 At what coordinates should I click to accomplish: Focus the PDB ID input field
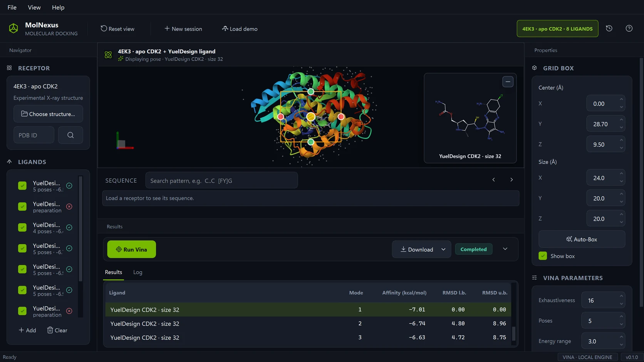tap(34, 135)
